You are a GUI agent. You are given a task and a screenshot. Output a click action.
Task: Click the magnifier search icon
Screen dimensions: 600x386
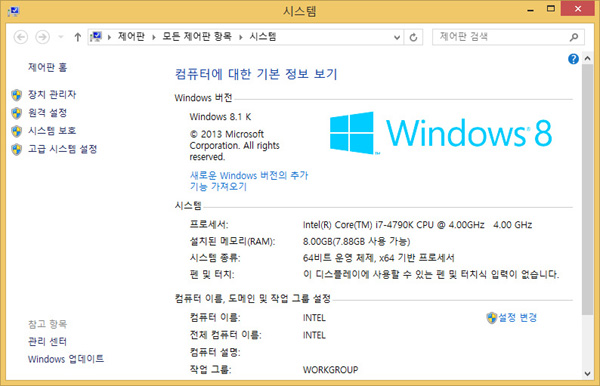point(574,37)
